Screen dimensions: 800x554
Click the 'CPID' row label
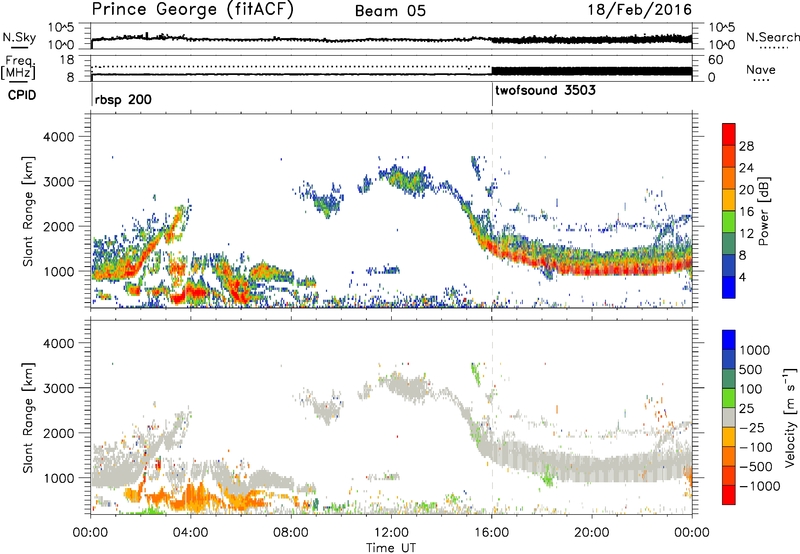(x=22, y=95)
